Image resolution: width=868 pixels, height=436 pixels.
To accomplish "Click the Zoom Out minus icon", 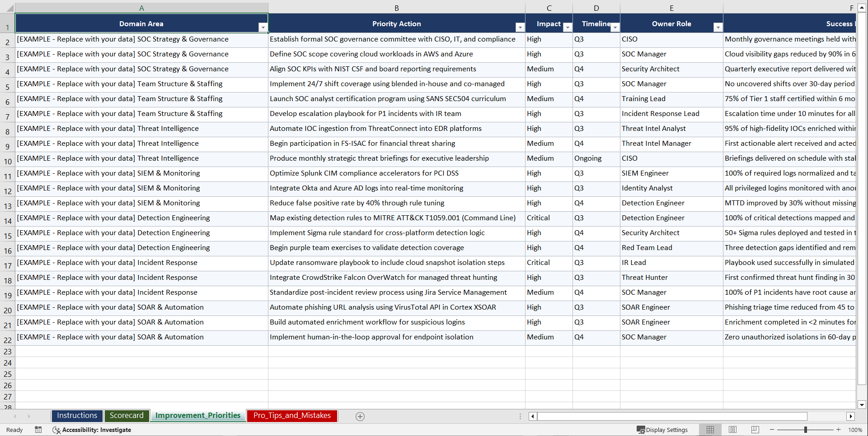I will click(772, 430).
